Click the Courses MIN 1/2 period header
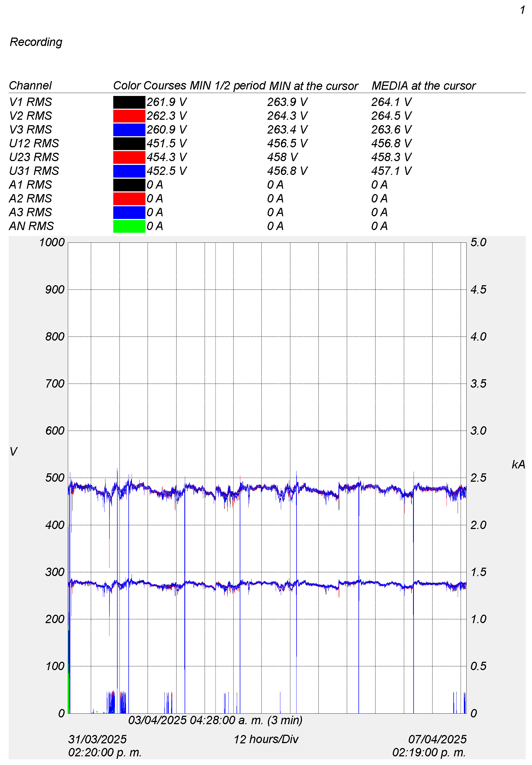 pyautogui.click(x=205, y=86)
